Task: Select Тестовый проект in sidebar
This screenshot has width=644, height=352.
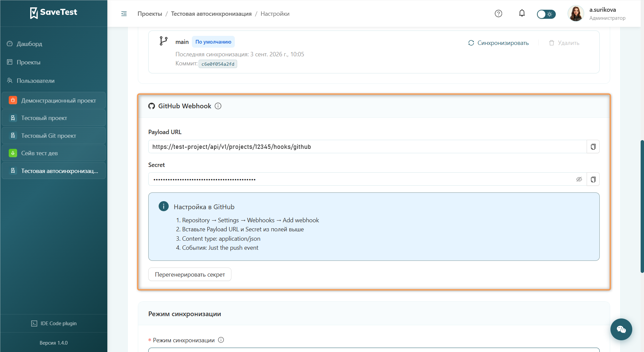Action: [54, 118]
